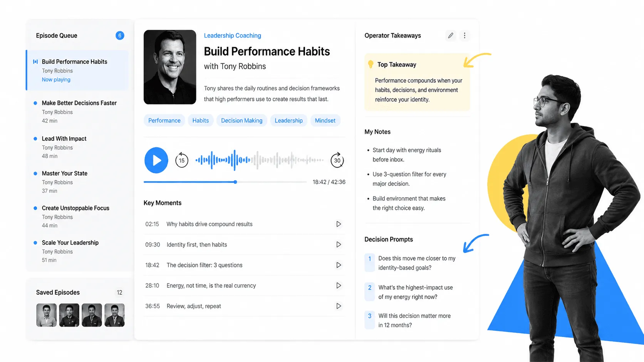The width and height of the screenshot is (644, 362).
Task: Select the Mindset tag
Action: click(x=325, y=120)
